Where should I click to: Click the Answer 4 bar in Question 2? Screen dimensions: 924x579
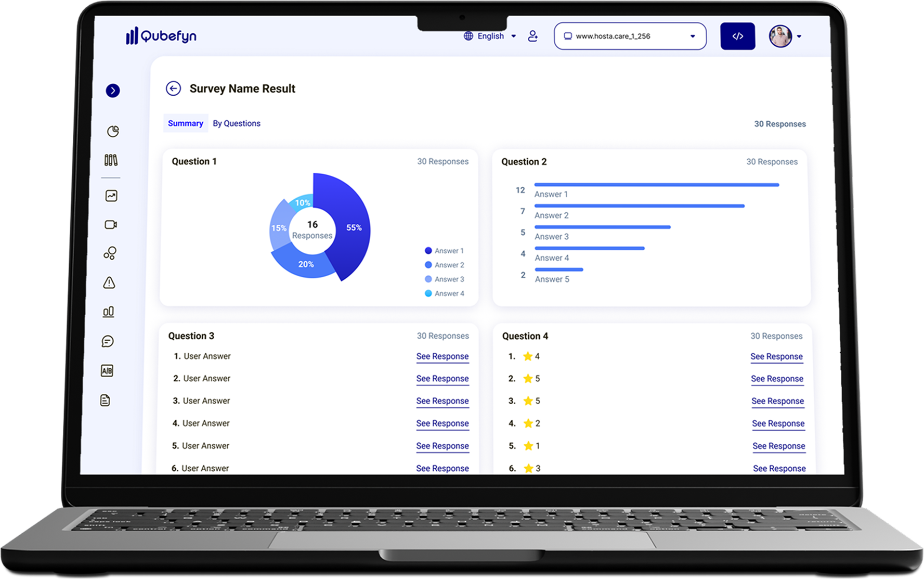590,248
